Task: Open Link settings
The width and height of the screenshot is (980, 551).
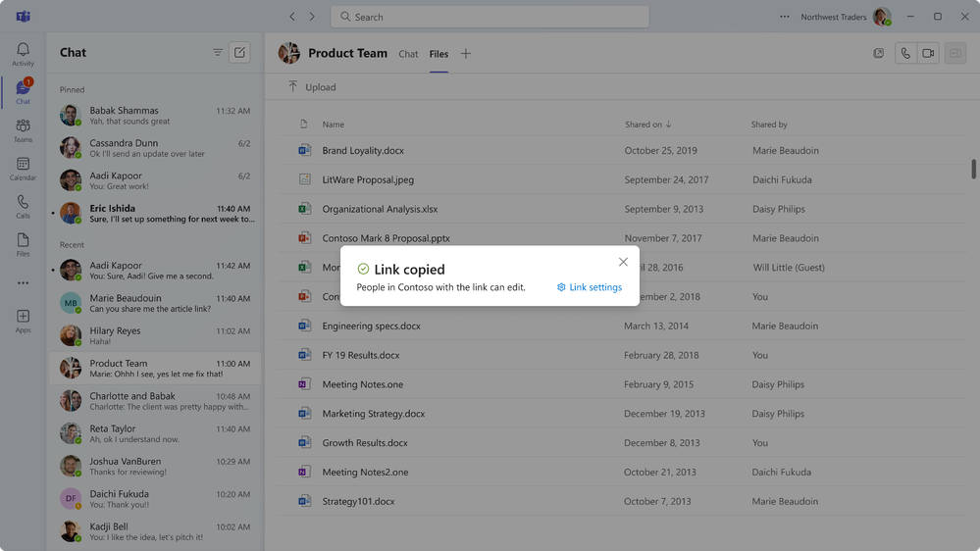Action: pos(590,287)
